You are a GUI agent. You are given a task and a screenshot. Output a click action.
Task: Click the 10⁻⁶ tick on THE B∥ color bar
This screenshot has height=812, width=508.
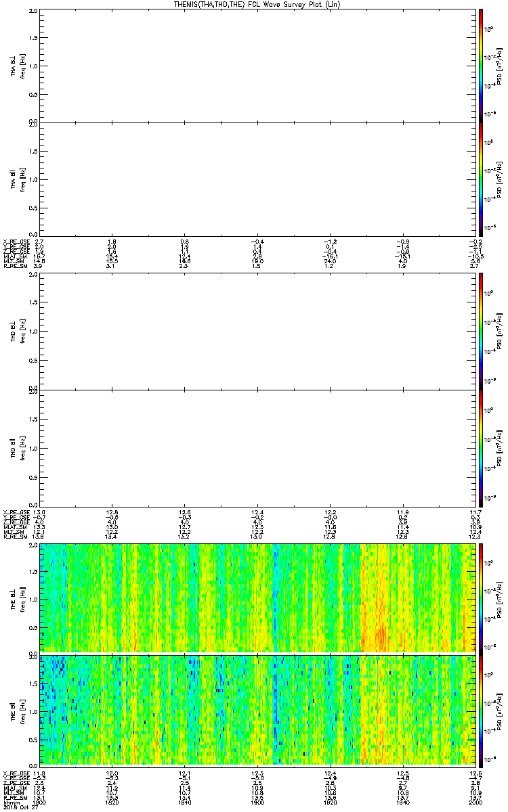[x=488, y=759]
